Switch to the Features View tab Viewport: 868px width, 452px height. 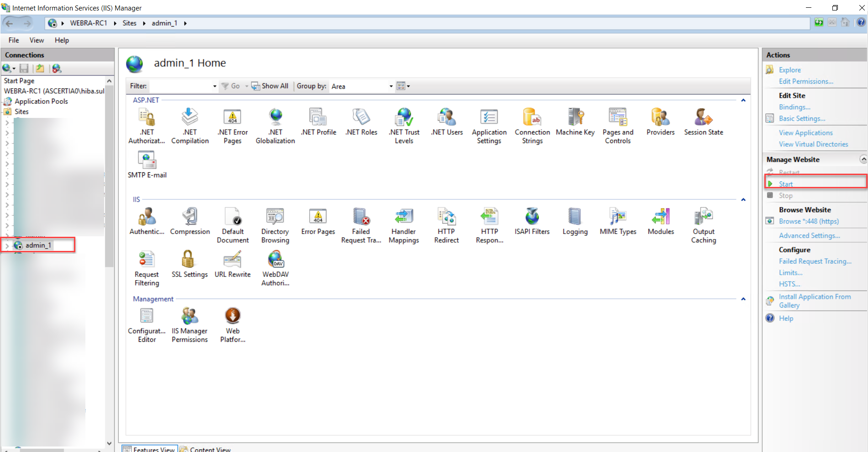point(149,448)
